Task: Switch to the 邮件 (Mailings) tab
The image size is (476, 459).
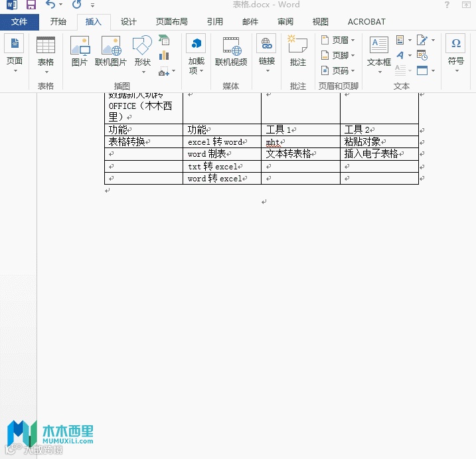Action: [x=250, y=22]
